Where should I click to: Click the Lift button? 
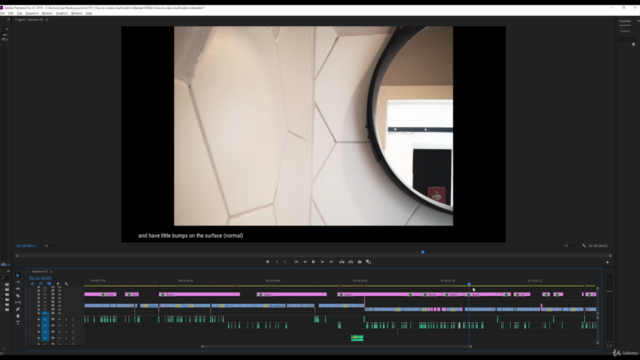tap(342, 262)
